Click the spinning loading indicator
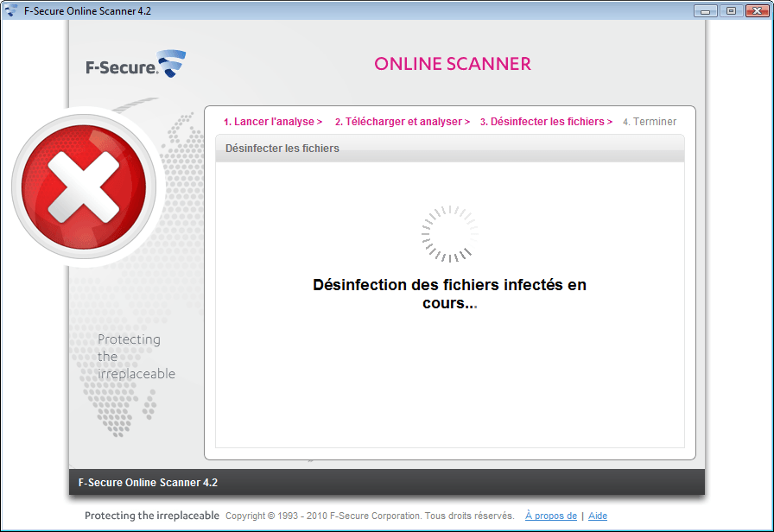 (x=449, y=234)
